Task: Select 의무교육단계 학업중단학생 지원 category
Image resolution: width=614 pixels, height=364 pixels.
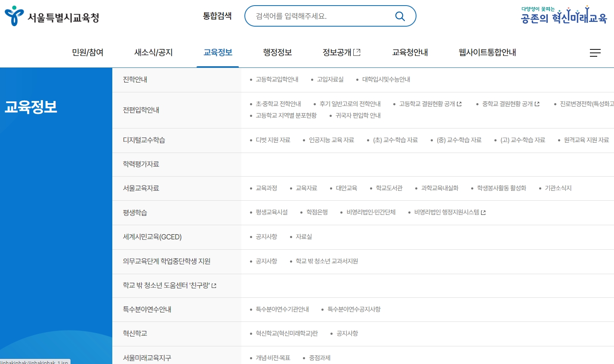Action: coord(167,261)
